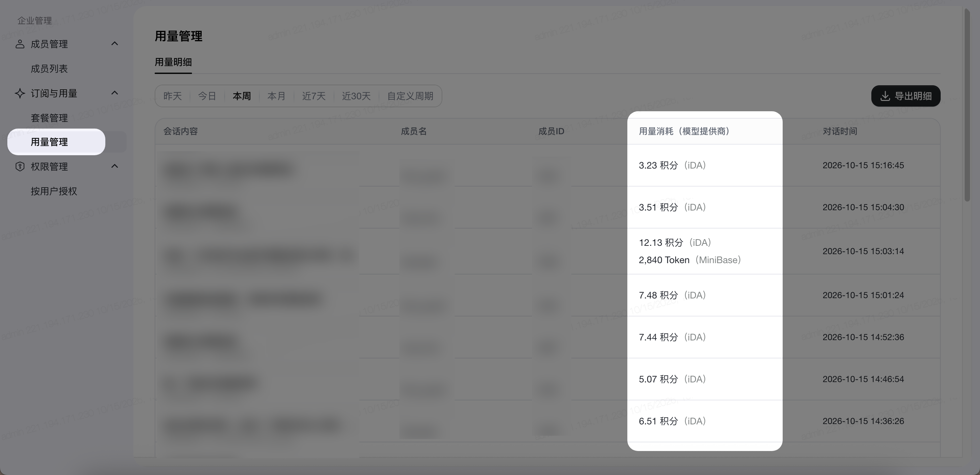
Task: Click the 成员名 column header
Action: coord(414,131)
